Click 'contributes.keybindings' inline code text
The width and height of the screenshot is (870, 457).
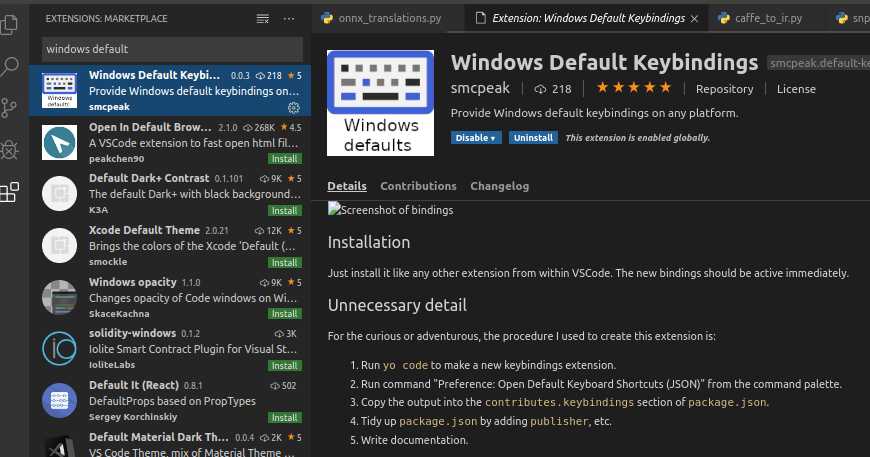pos(559,403)
